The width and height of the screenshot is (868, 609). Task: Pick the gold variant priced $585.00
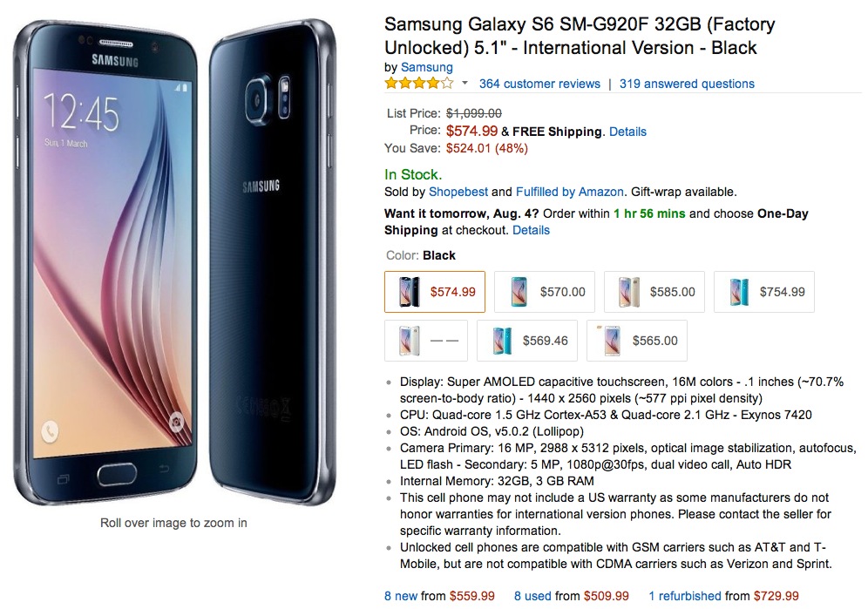pyautogui.click(x=654, y=292)
